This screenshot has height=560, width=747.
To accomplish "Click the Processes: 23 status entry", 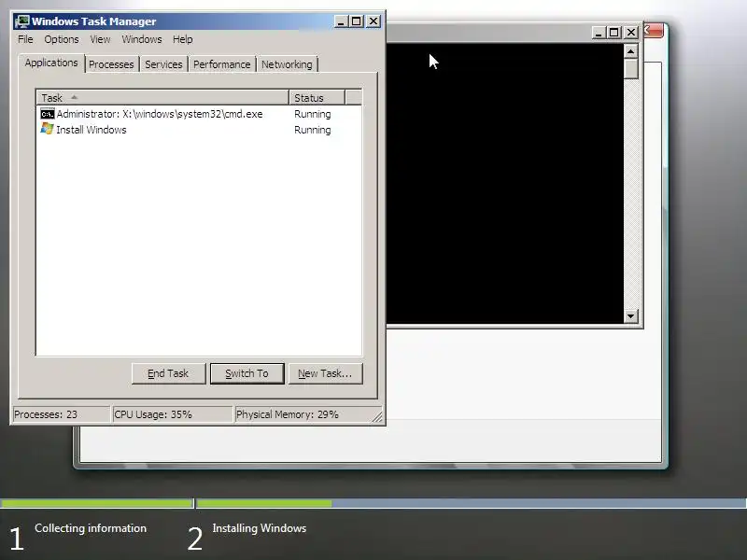I will 62,414.
